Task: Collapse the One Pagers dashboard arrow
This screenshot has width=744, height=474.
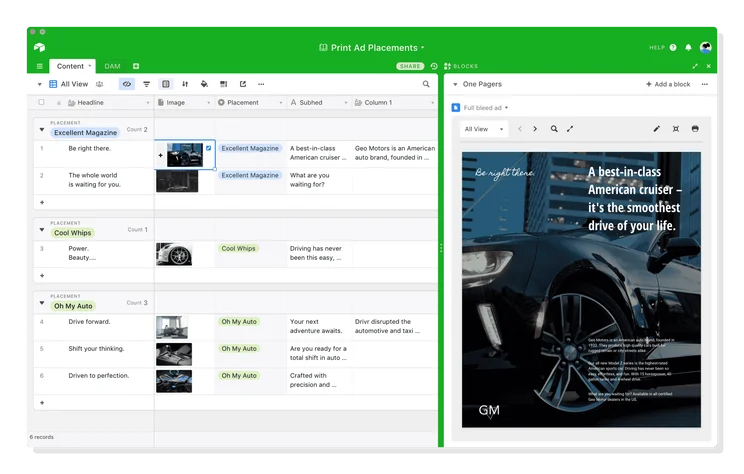Action: click(x=455, y=84)
